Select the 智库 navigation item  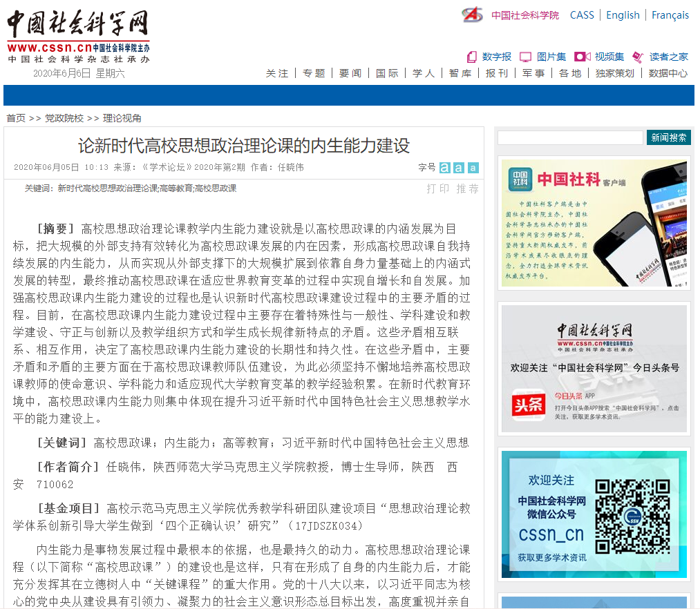coord(460,73)
